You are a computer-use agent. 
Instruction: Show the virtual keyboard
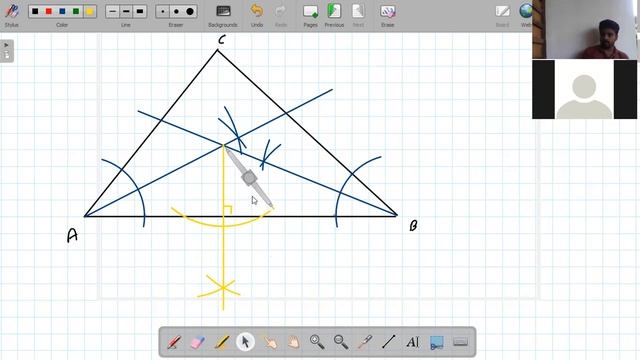(x=460, y=342)
